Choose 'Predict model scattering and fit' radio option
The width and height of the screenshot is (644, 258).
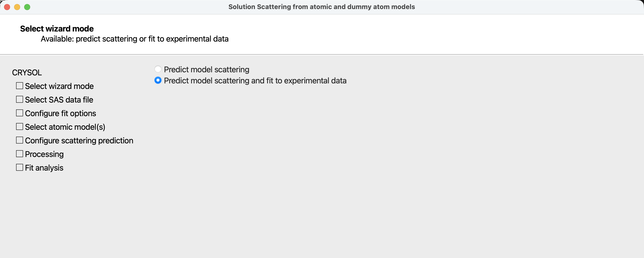(x=158, y=80)
